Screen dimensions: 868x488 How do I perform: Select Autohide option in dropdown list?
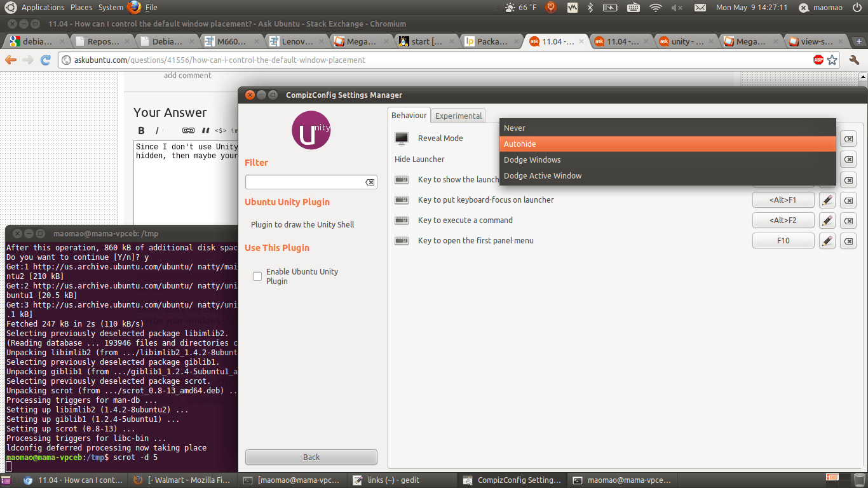tap(667, 144)
